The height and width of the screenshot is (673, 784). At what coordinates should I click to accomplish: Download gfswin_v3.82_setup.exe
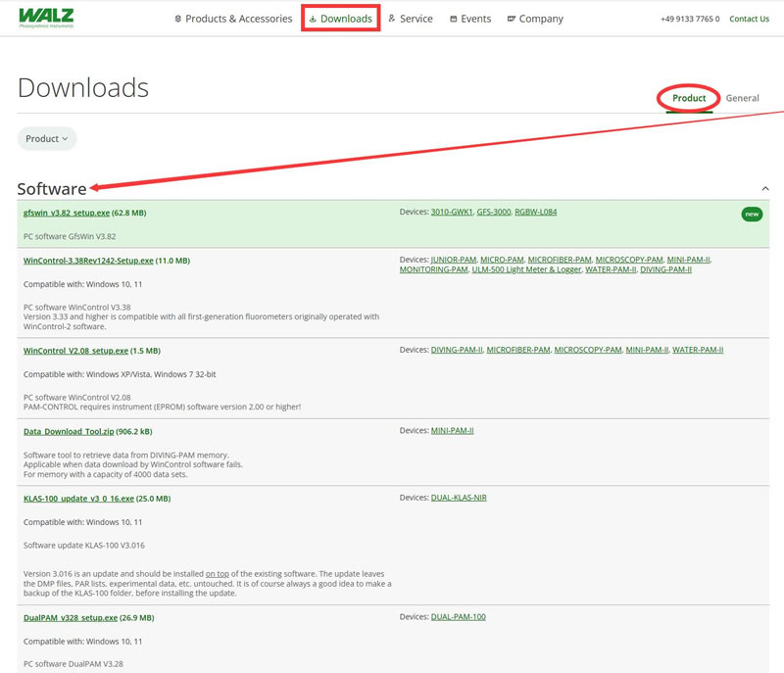click(66, 212)
